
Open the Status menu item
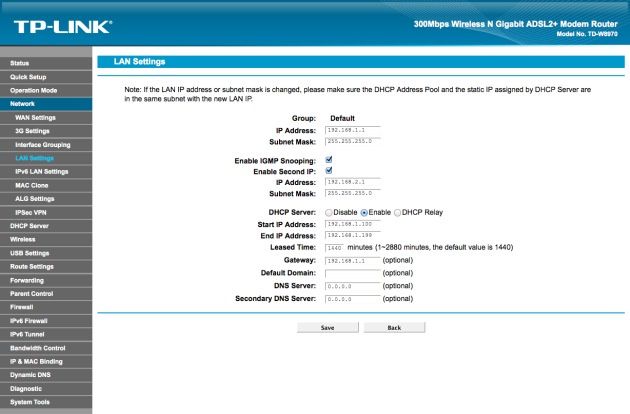[46, 63]
